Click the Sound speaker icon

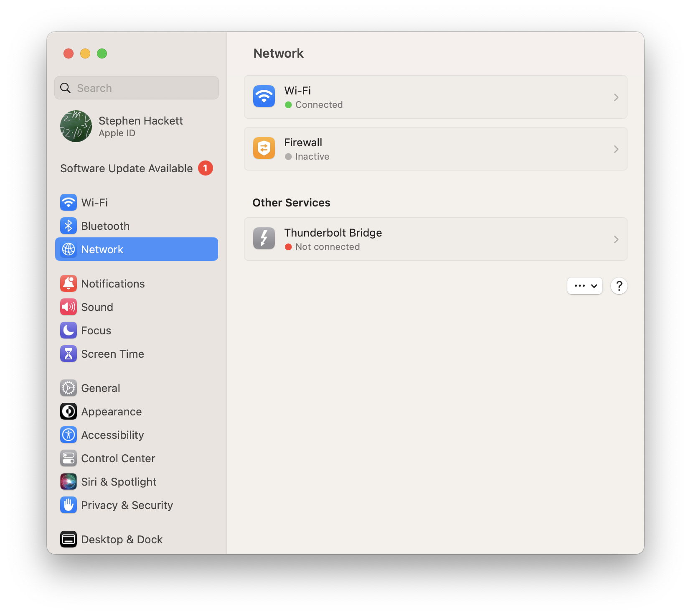coord(69,307)
